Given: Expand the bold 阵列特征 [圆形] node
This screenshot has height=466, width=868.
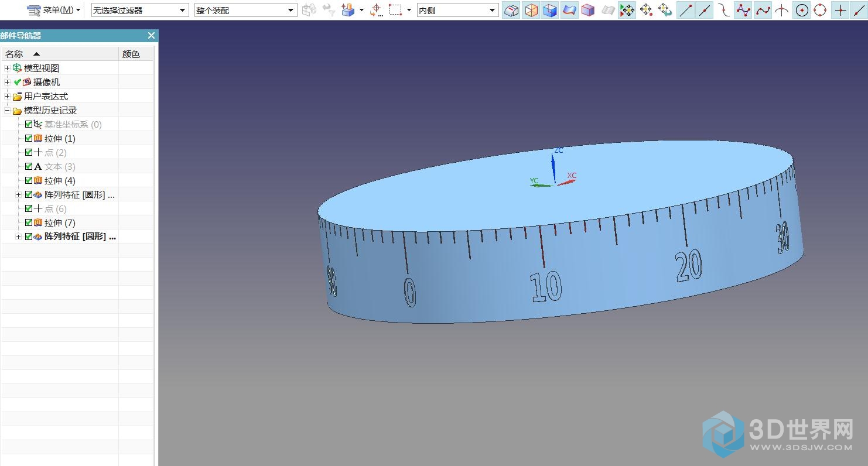Looking at the screenshot, I should [18, 237].
